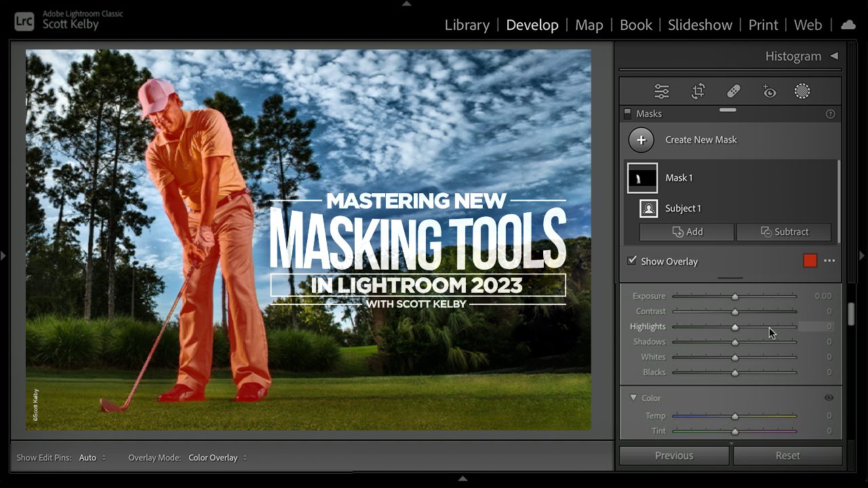Open the Slideshow module
Viewport: 868px width, 488px height.
(700, 25)
